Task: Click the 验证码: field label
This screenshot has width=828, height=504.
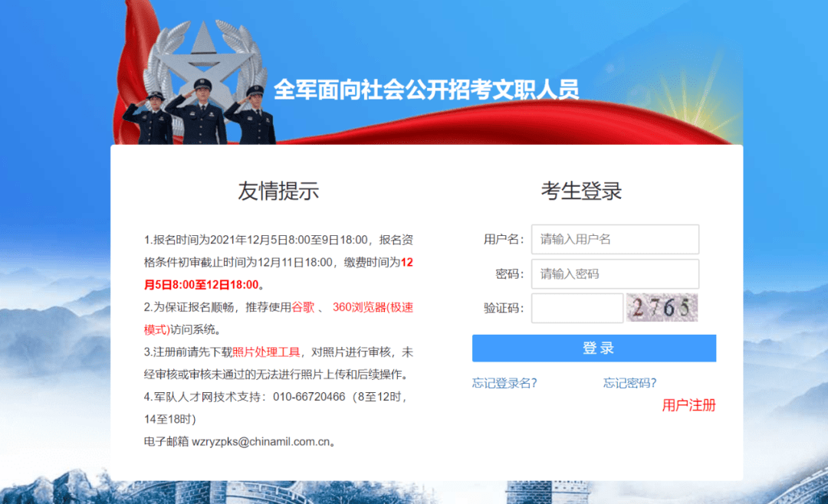Action: tap(504, 308)
